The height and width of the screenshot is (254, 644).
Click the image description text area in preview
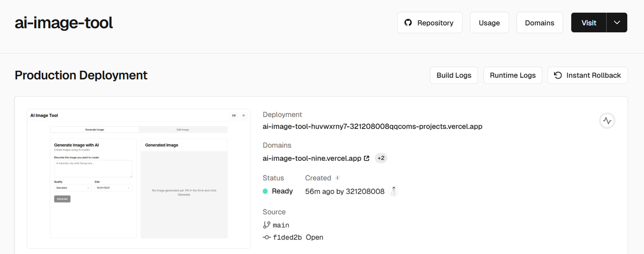pos(93,169)
